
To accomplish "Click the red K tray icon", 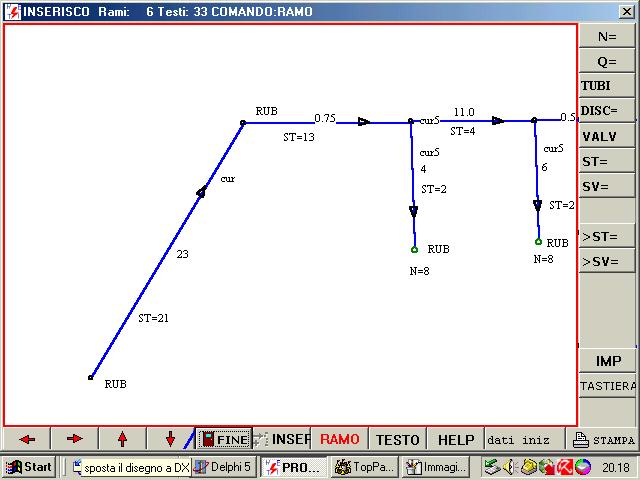I will tap(565, 467).
